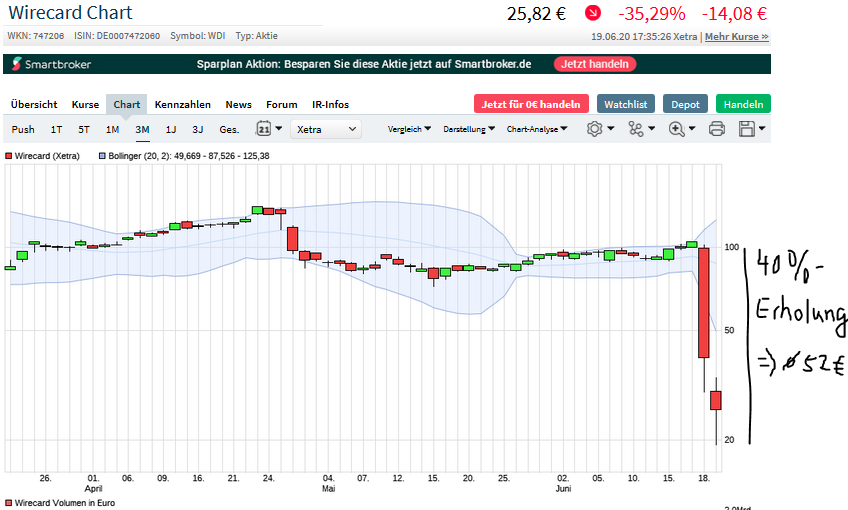Click the large red candlestick dropping from 100
Viewport: 848px width, 510px height.
point(704,303)
